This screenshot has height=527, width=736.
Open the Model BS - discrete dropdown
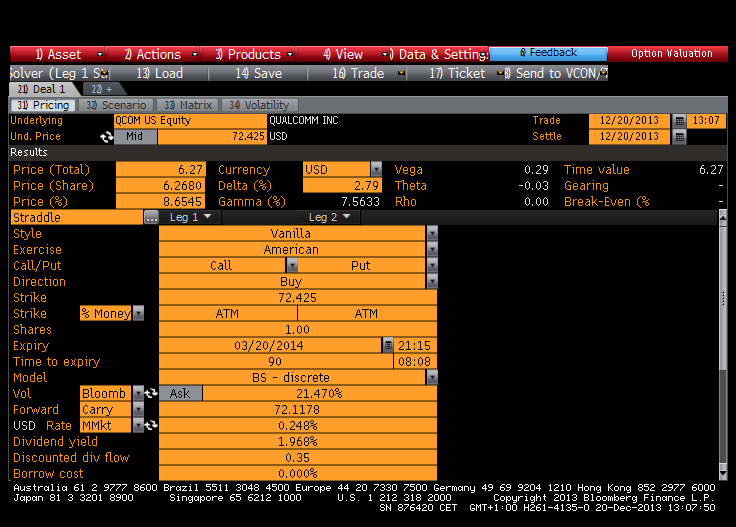(x=432, y=377)
